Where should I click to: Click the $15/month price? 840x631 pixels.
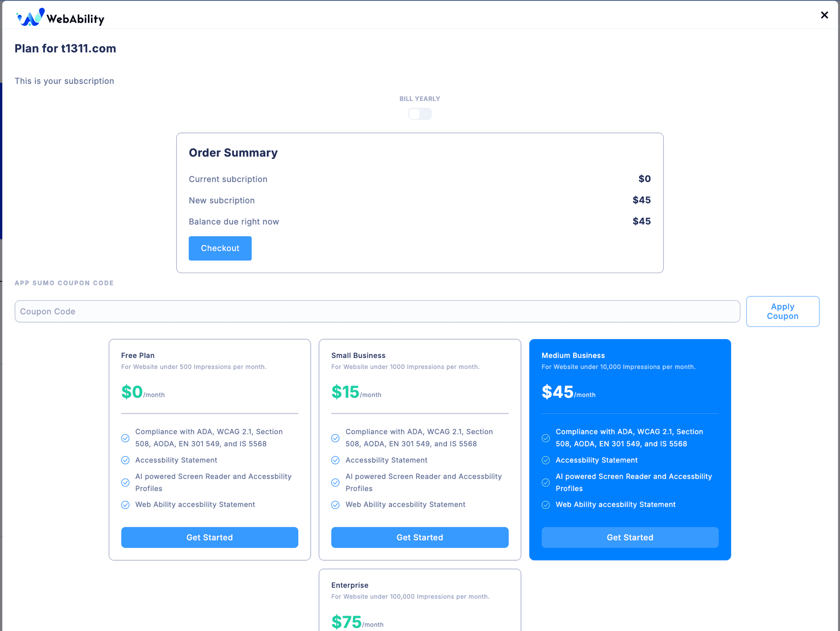click(x=356, y=392)
